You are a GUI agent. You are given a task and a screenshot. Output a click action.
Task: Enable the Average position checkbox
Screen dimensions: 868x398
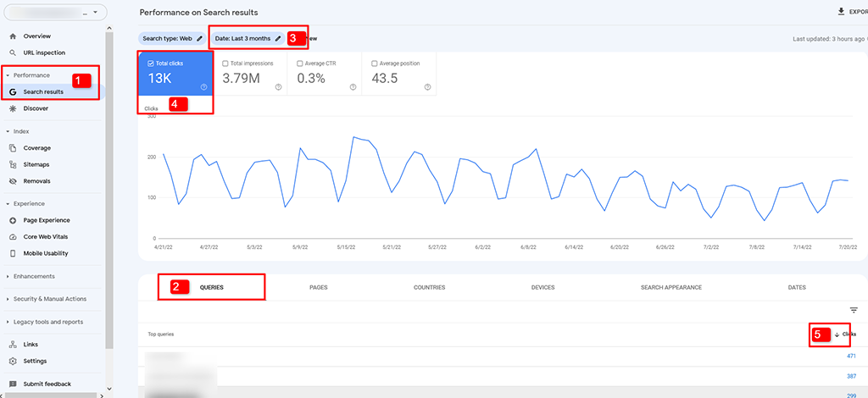tap(374, 64)
